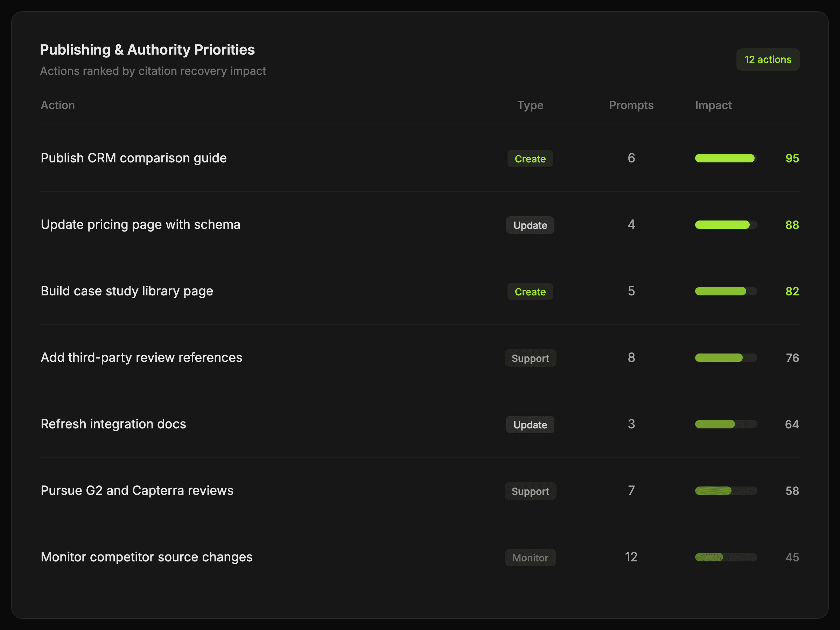Click the 12 actions badge
The width and height of the screenshot is (840, 630).
click(768, 59)
